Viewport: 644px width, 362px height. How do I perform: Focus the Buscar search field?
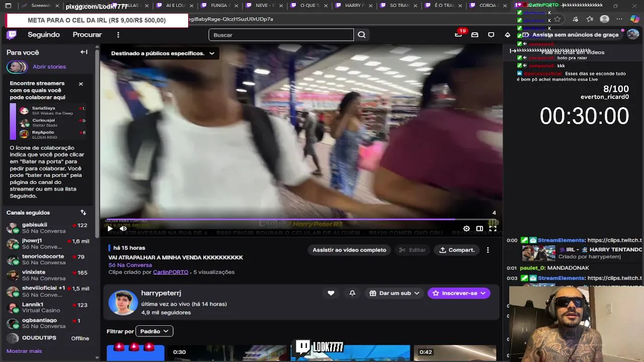pos(281,35)
